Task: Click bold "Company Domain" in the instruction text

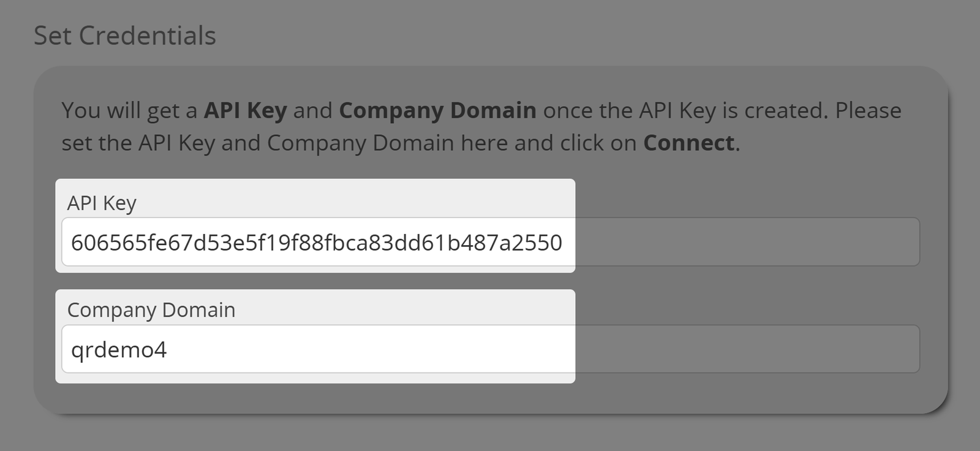Action: coord(437,110)
